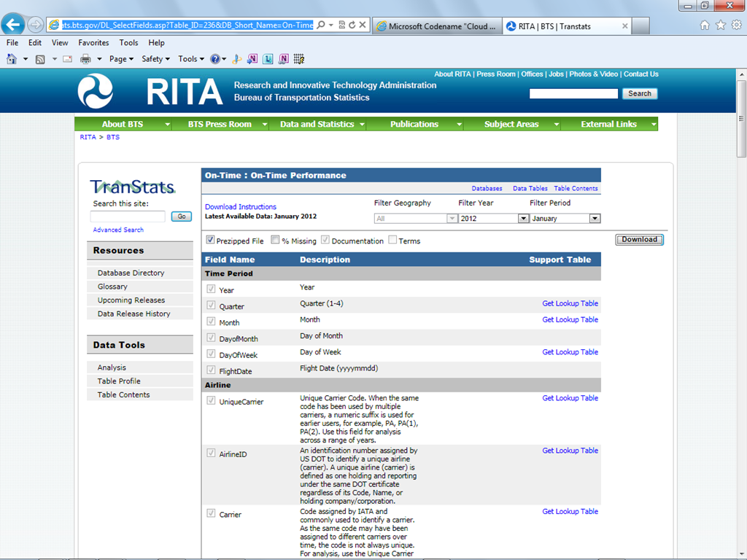
Task: Open Favorites star icon at top right
Action: 720,25
